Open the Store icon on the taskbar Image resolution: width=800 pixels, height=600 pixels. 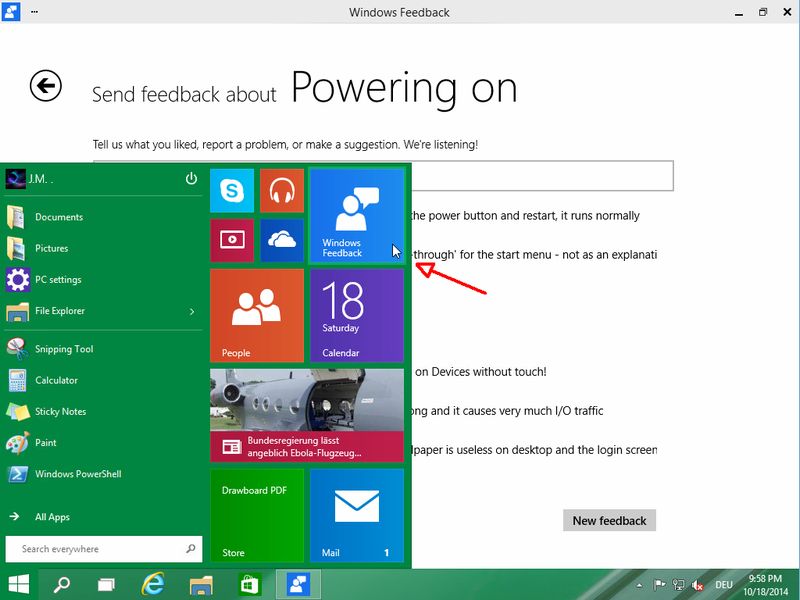[x=249, y=584]
